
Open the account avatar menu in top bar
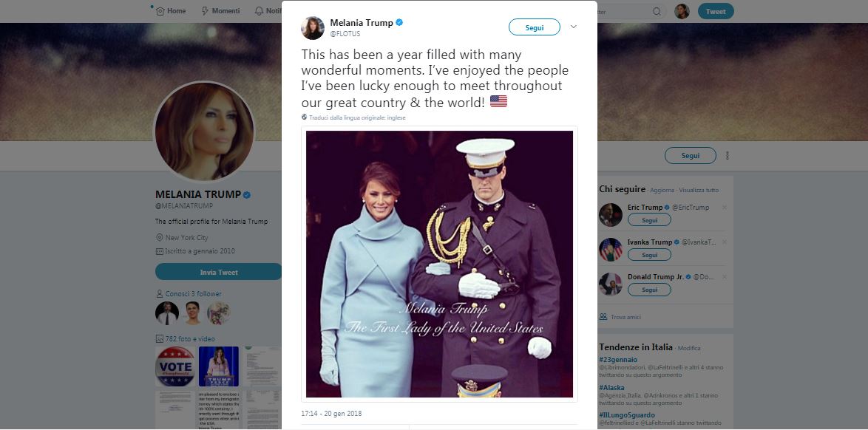[682, 11]
